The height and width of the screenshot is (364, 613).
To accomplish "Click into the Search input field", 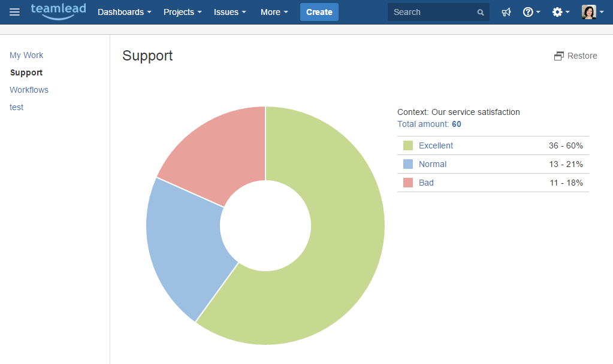I will pos(431,12).
